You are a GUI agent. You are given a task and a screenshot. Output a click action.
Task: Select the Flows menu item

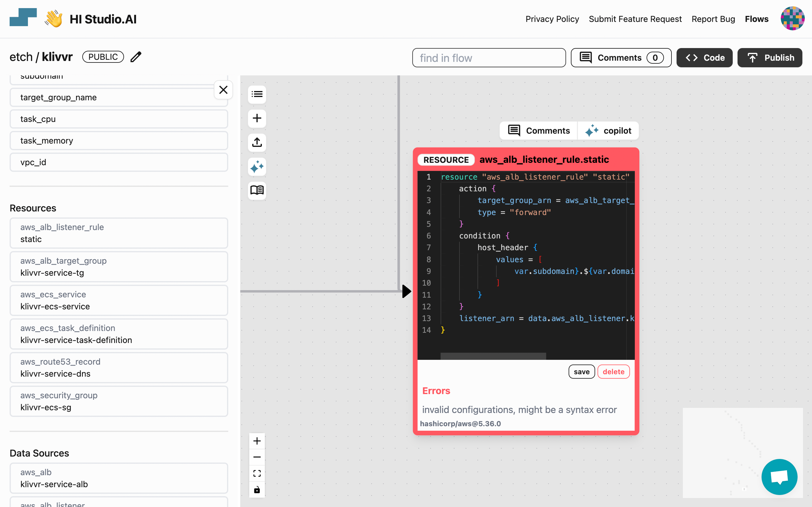756,19
